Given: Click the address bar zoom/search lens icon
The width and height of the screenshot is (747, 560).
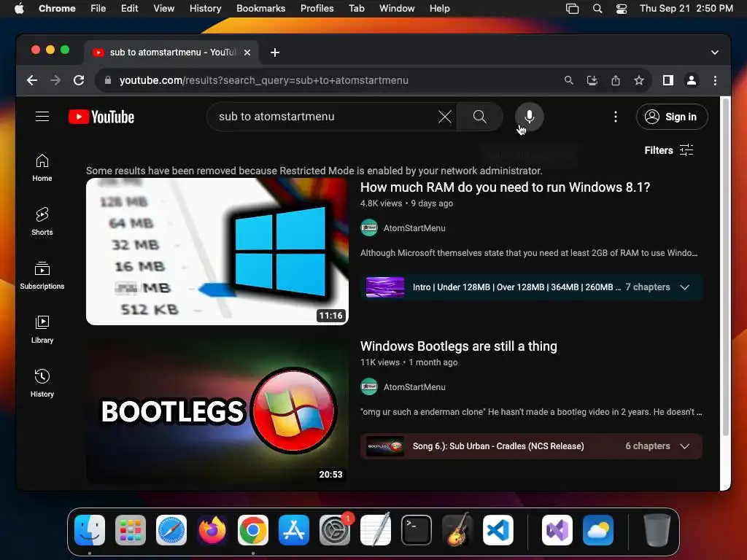Looking at the screenshot, I should pos(568,80).
